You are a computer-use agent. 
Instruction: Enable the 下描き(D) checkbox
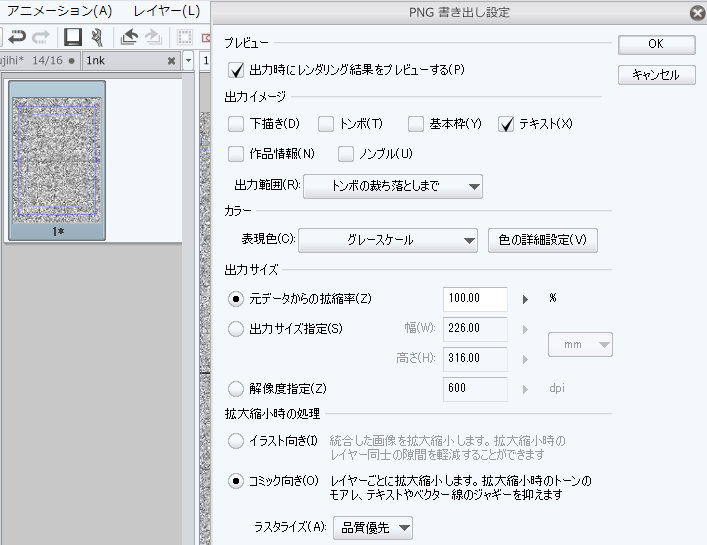(x=236, y=124)
